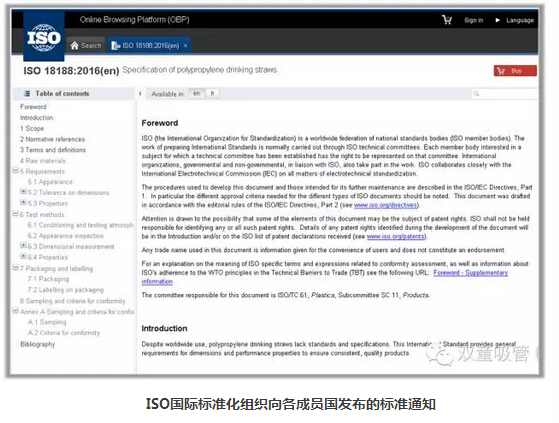Expand 6.3 Dimensional measurement node
559x423 pixels.
(x=23, y=246)
